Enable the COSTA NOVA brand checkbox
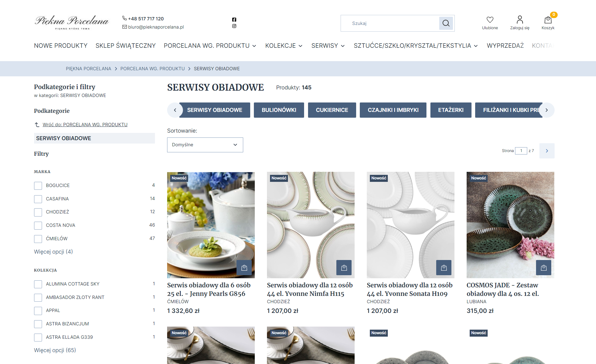596x364 pixels. 38,225
